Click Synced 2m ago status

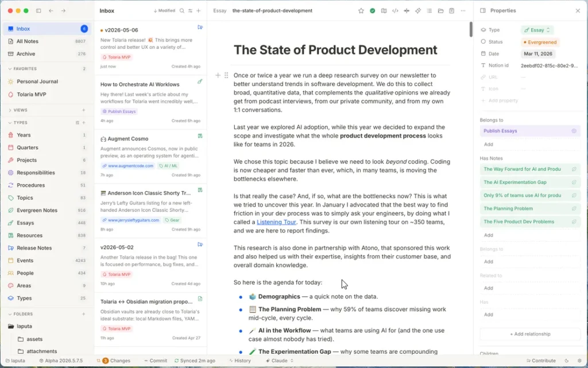(195, 361)
